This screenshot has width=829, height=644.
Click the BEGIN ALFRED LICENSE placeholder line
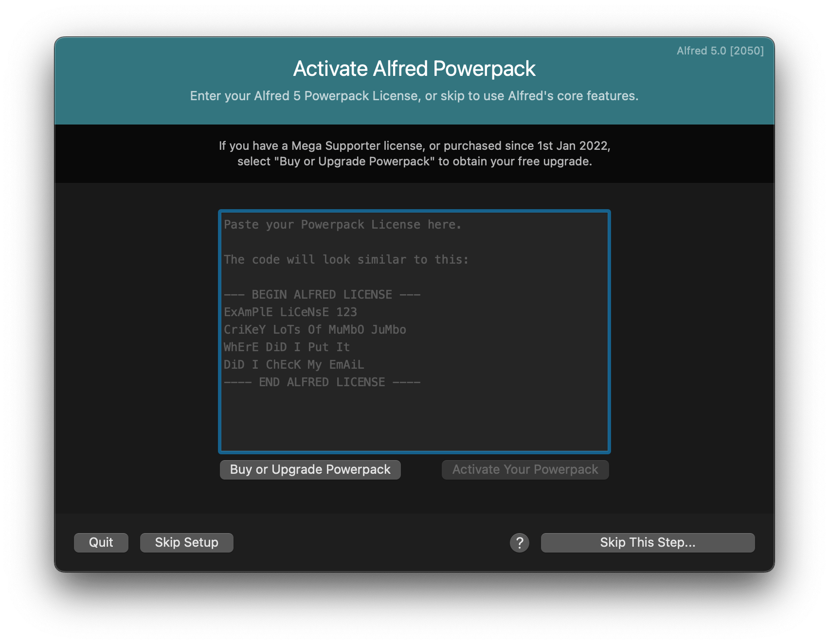(322, 294)
